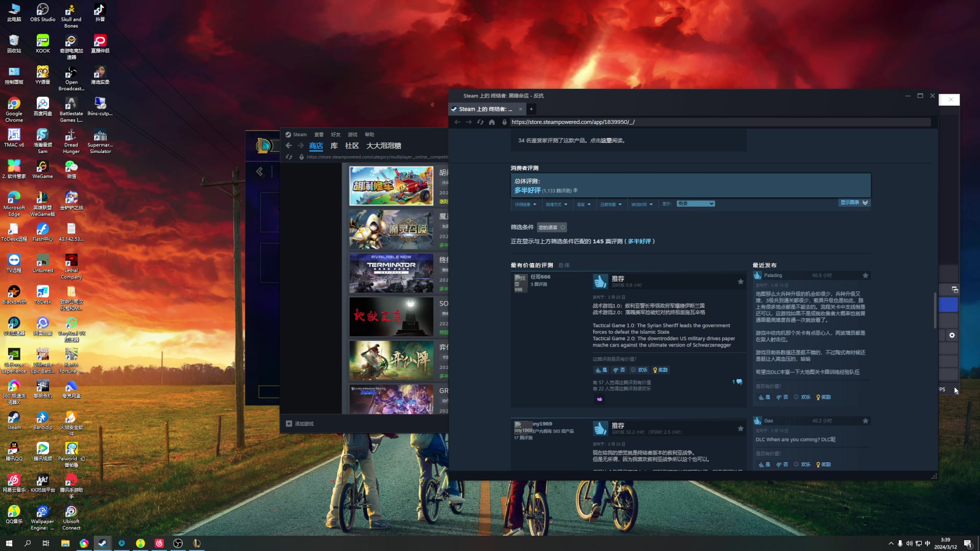The image size is (980, 551).
Task: Open Windows Start menu
Action: (9, 543)
